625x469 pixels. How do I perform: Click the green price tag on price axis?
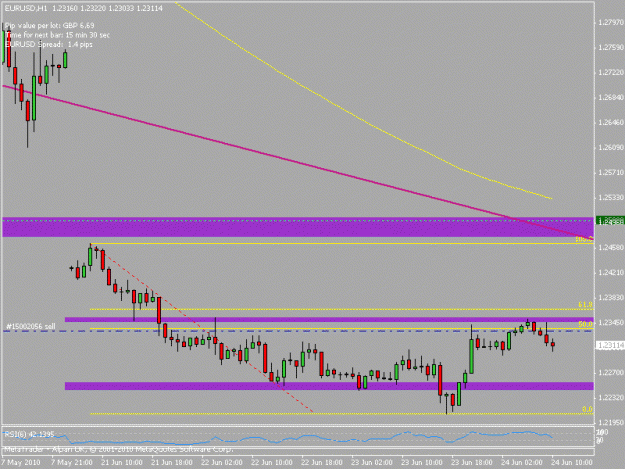[610, 221]
